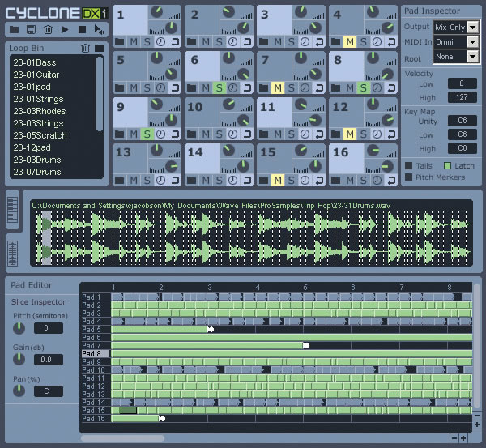Click the Gain (db) knob
This screenshot has width=486, height=448.
coord(19,360)
